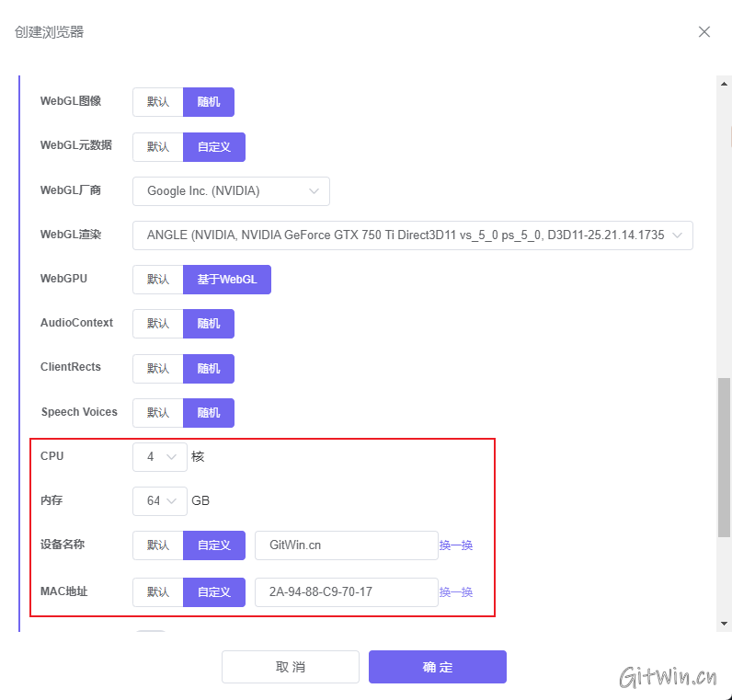This screenshot has width=732, height=700.
Task: Open the WebGL vendor dropdown
Action: click(231, 191)
